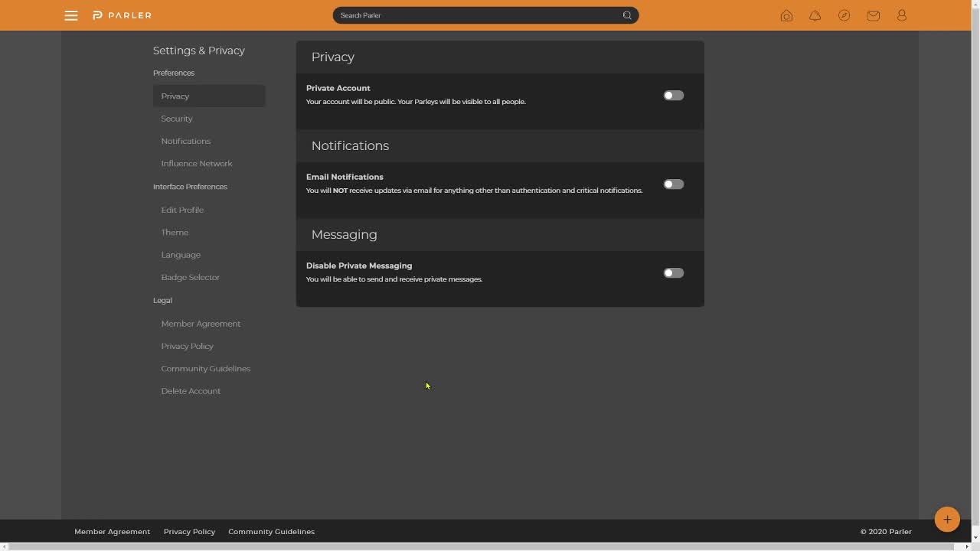The image size is (980, 551).
Task: Open the hamburger menu icon
Action: (x=71, y=15)
